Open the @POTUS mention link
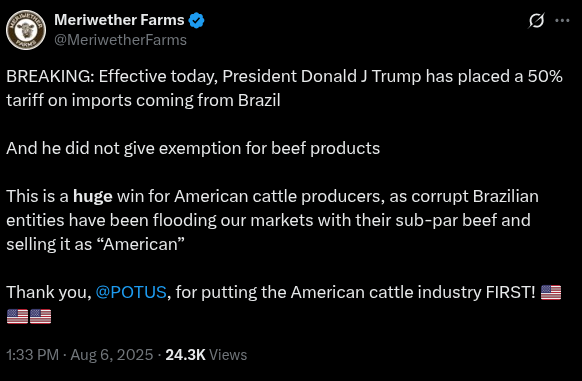 coord(131,292)
